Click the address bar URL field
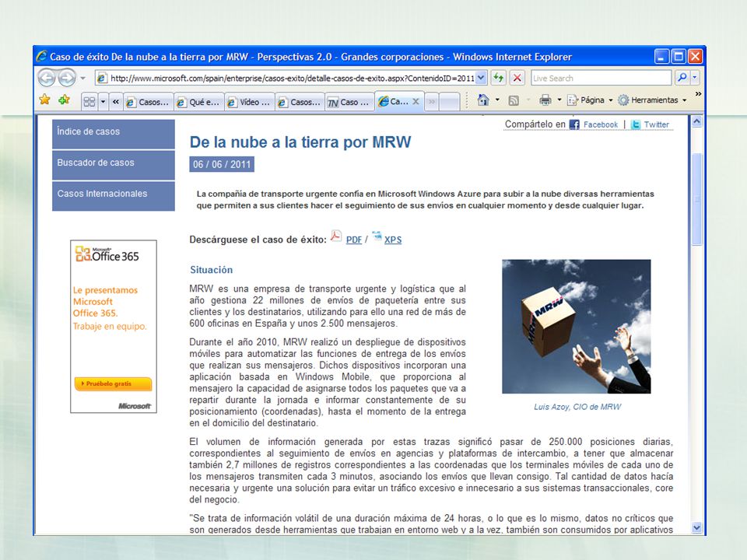 coord(291,78)
